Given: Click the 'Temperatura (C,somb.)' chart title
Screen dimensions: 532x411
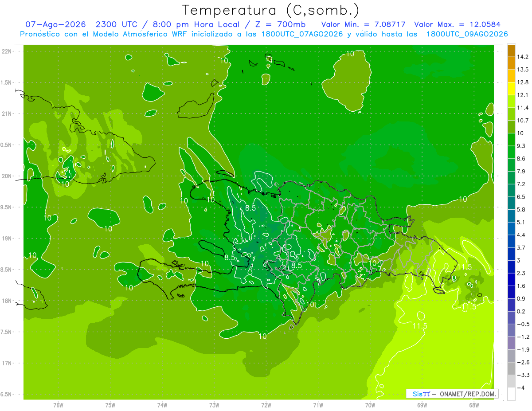Looking at the screenshot, I should [x=270, y=10].
